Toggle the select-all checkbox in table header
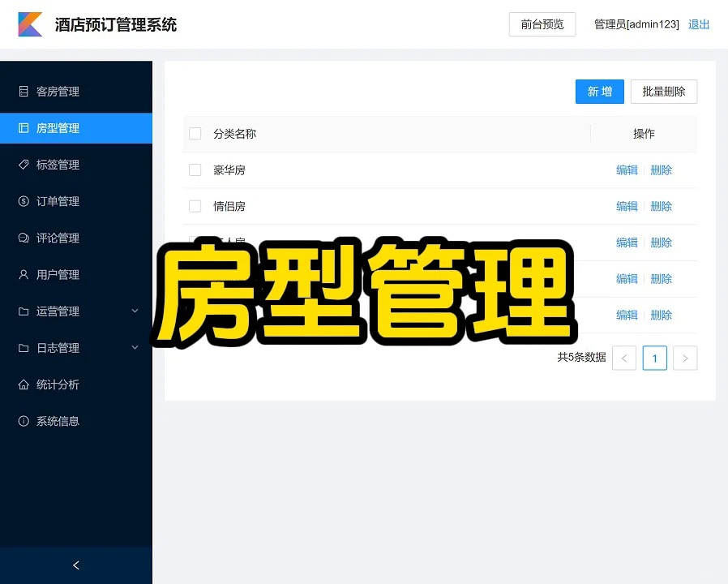This screenshot has width=728, height=584. [x=195, y=134]
